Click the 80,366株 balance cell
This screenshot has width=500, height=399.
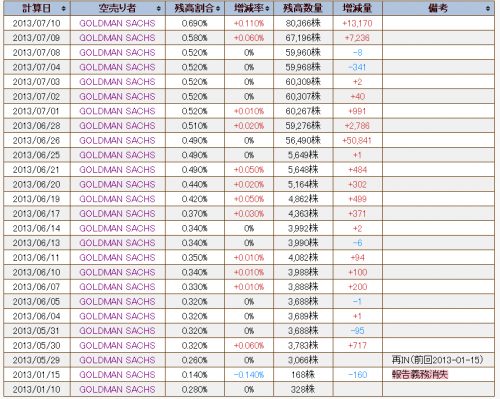pos(303,23)
